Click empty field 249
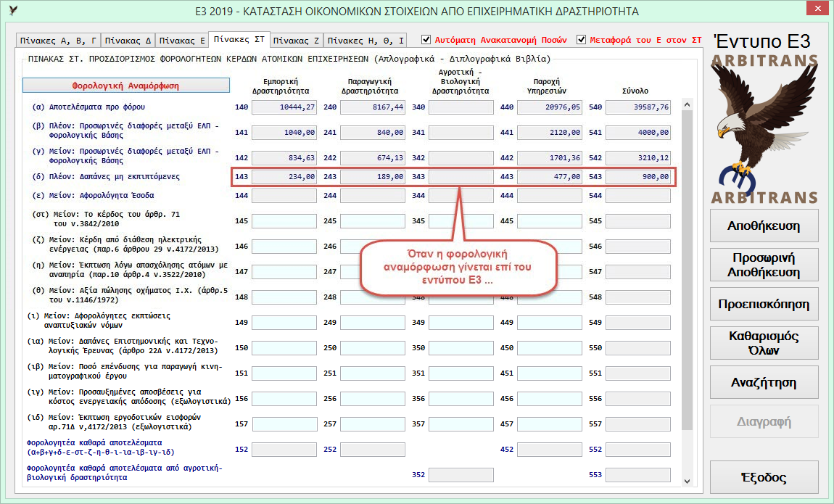The height and width of the screenshot is (504, 834). pos(373,323)
